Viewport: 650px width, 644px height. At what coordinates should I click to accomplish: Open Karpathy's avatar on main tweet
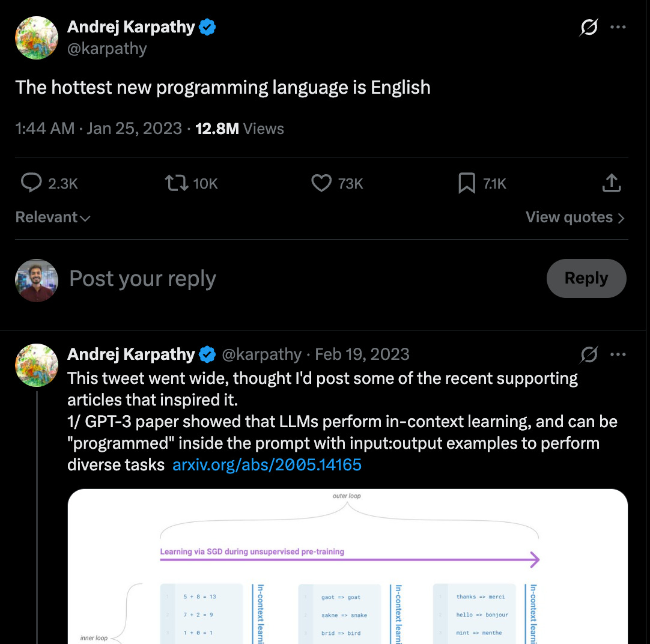pos(37,38)
